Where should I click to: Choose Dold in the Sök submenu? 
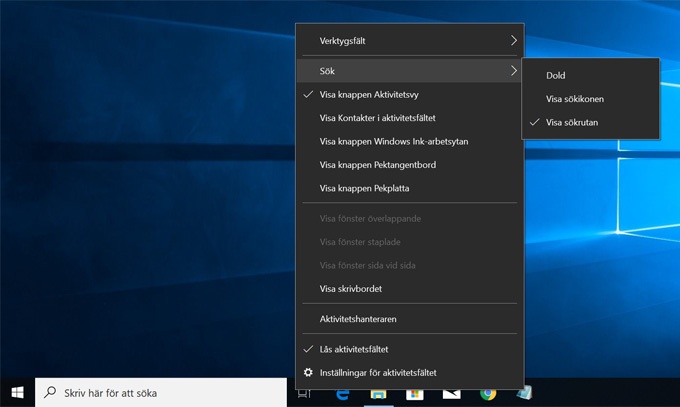(x=555, y=75)
